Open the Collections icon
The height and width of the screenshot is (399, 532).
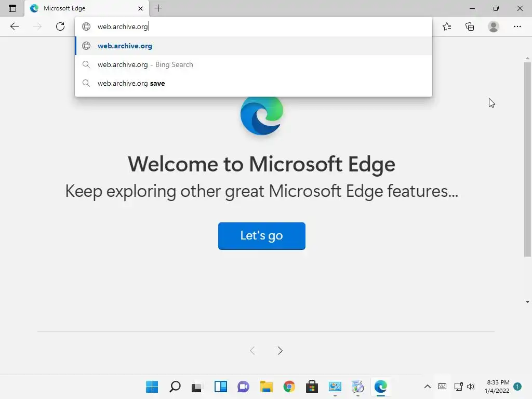tap(470, 26)
